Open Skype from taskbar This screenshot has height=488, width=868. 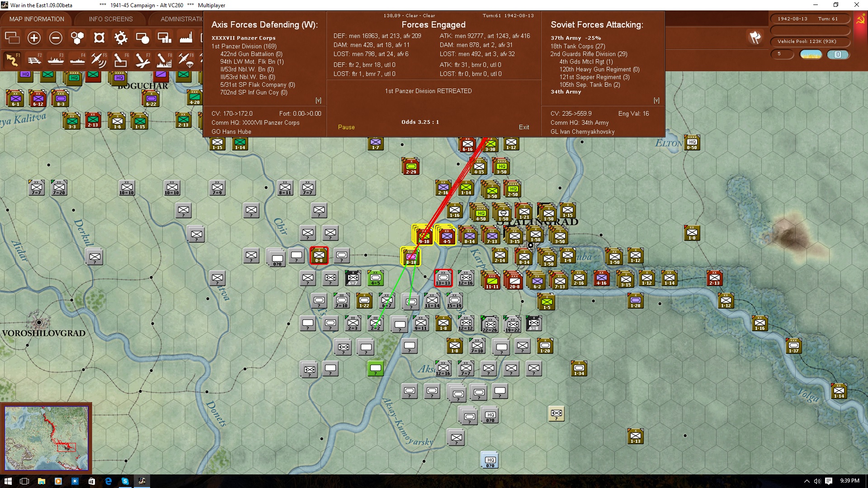(125, 481)
